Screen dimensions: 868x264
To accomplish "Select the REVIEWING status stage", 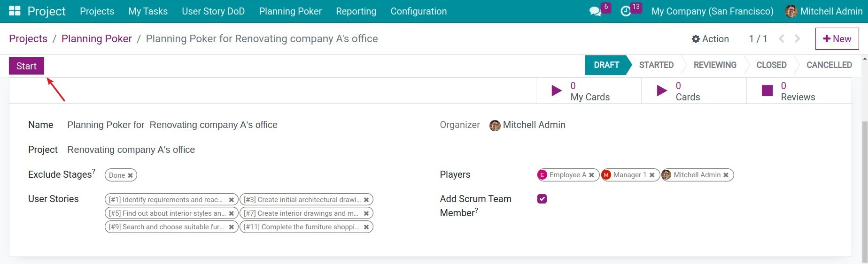I will click(715, 65).
